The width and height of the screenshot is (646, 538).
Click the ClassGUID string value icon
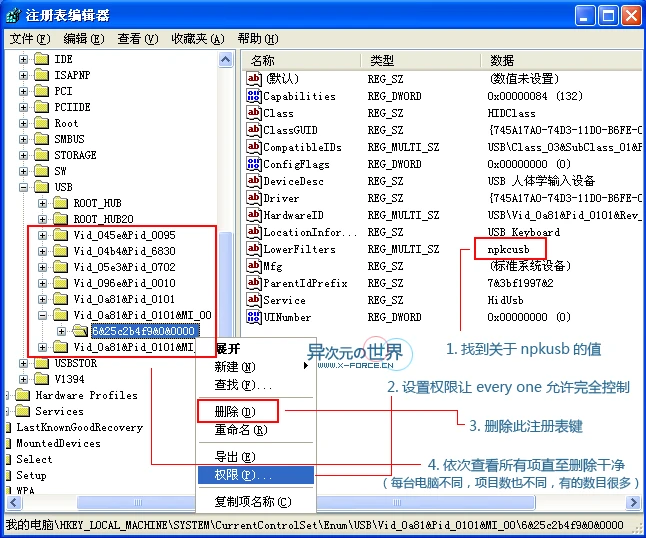(253, 130)
